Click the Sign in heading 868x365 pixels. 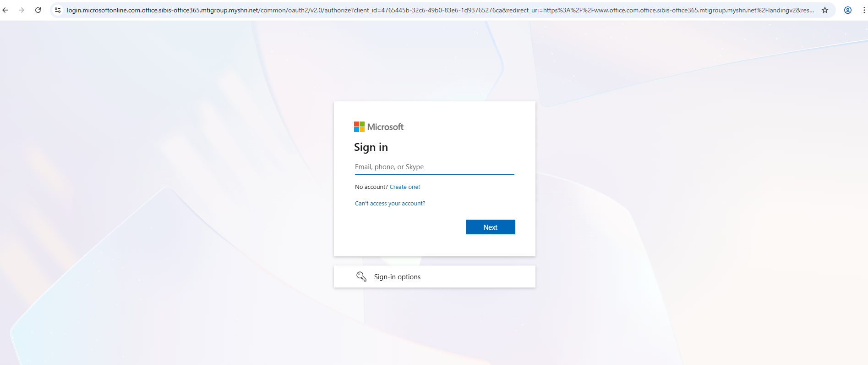tap(371, 147)
